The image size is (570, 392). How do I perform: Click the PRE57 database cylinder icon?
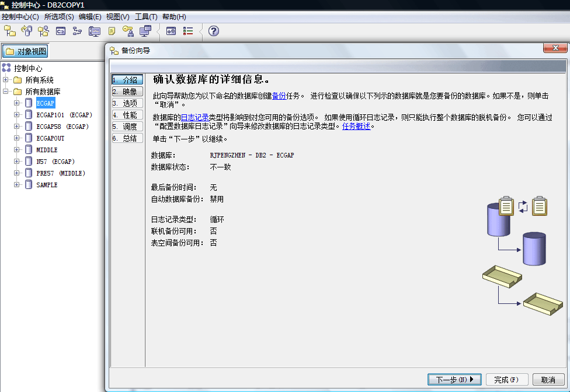tap(29, 173)
